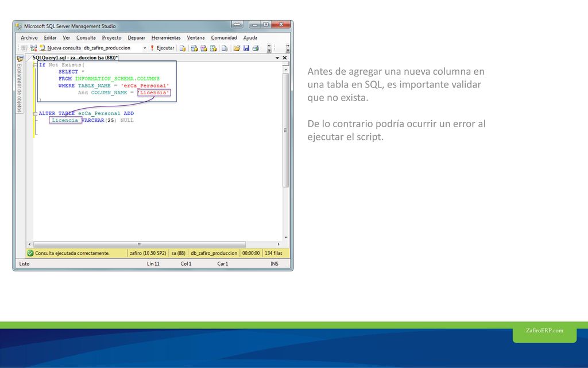
Task: Open the Proyecto menu
Action: tap(111, 37)
